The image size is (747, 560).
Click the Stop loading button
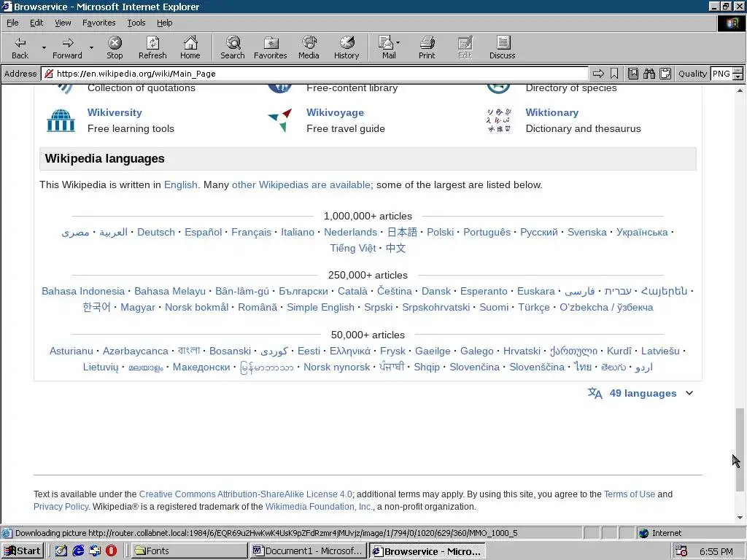[x=115, y=47]
